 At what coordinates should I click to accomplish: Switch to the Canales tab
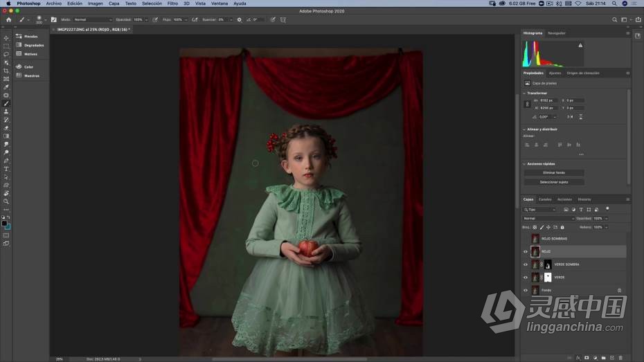545,199
